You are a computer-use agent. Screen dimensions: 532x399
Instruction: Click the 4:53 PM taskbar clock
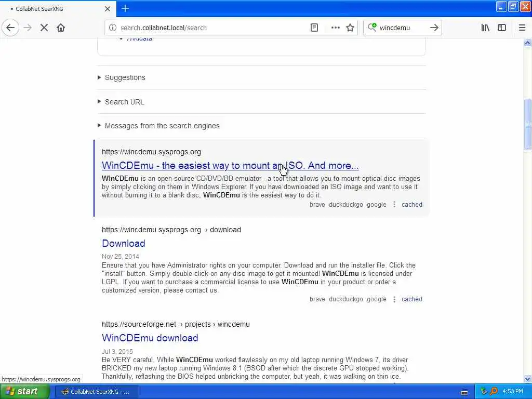tap(513, 392)
